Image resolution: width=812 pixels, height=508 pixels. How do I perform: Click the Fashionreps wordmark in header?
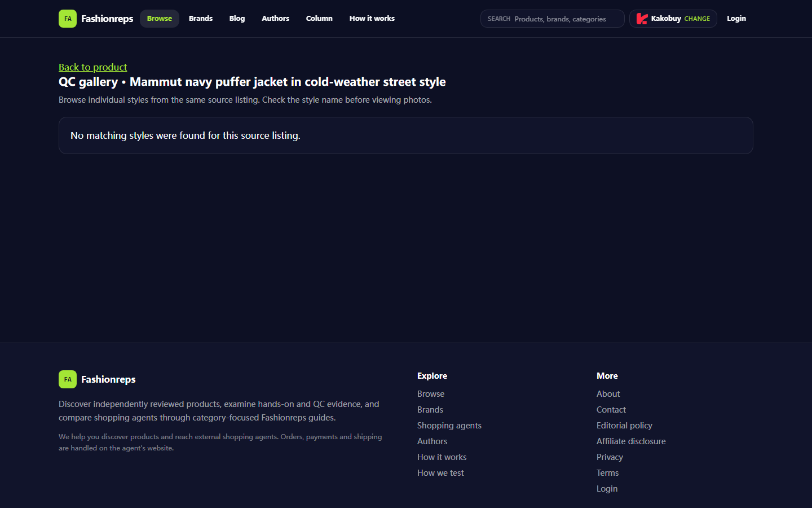(107, 19)
